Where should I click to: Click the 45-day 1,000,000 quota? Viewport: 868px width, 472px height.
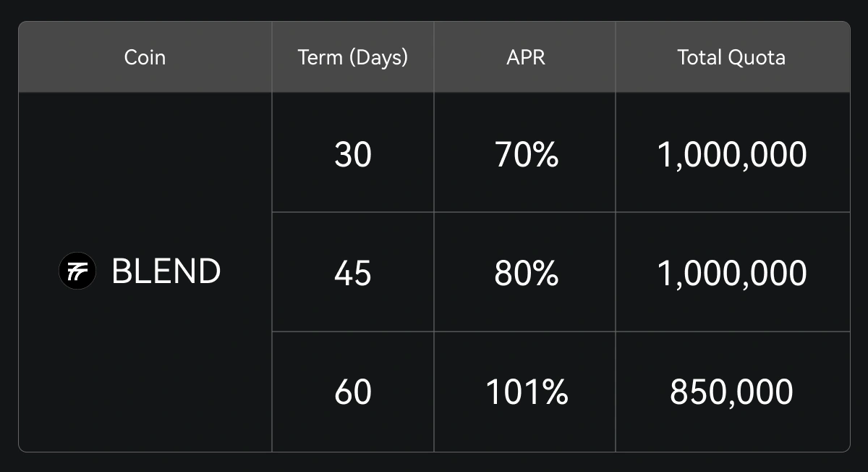[x=731, y=273]
